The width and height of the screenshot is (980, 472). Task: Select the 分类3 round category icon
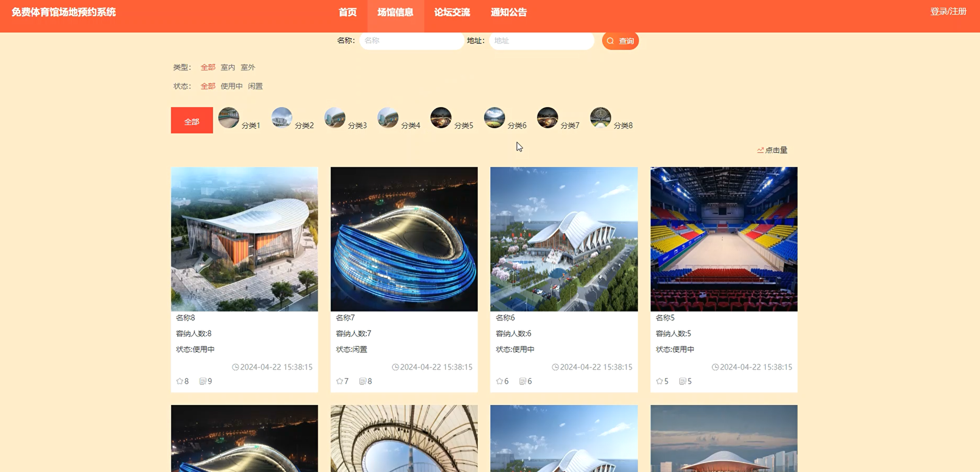coord(335,117)
